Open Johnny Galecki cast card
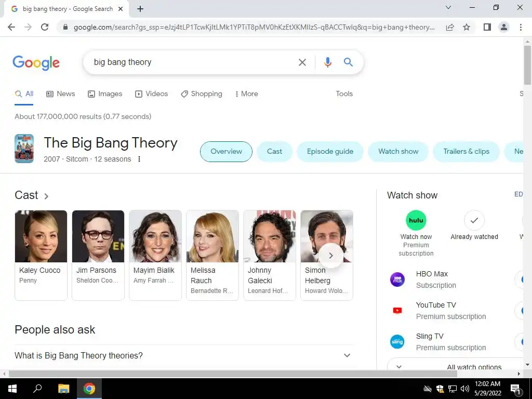The width and height of the screenshot is (532, 399). [x=270, y=255]
